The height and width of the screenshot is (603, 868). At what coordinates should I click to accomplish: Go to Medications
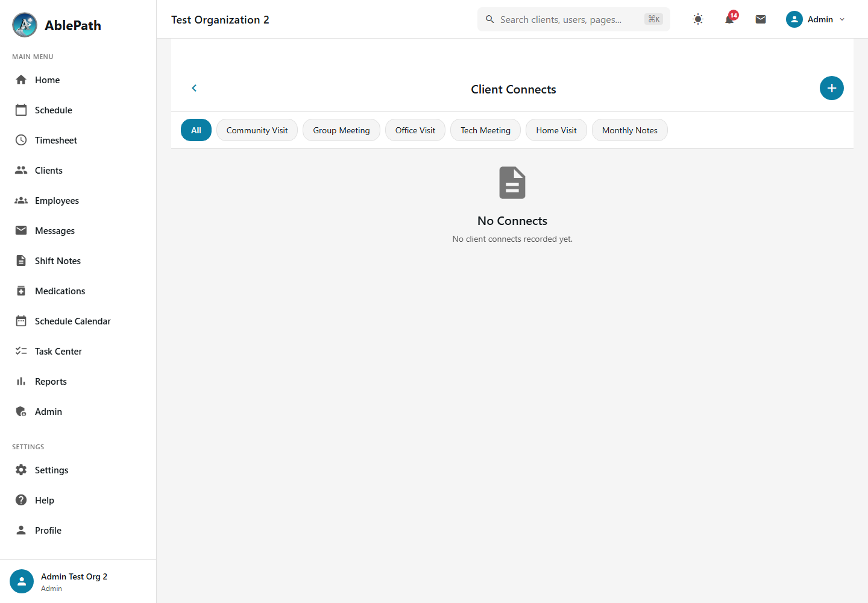[x=78, y=291]
